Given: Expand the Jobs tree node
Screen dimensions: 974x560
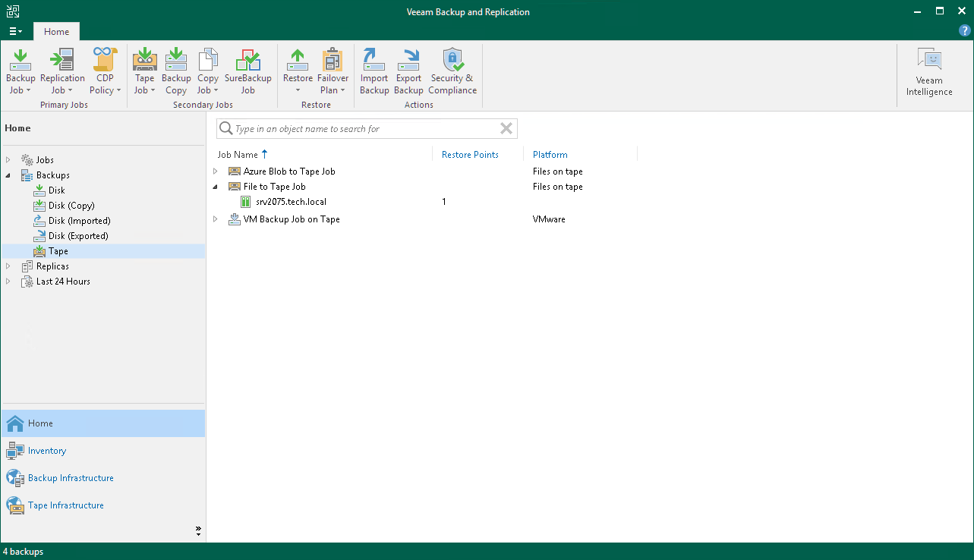Looking at the screenshot, I should (x=8, y=160).
